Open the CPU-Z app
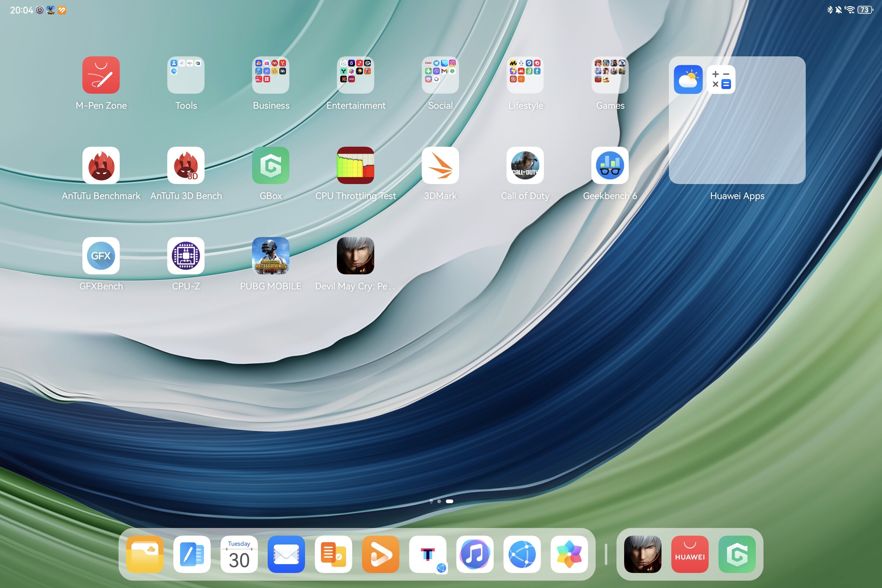882x588 pixels. pyautogui.click(x=186, y=256)
